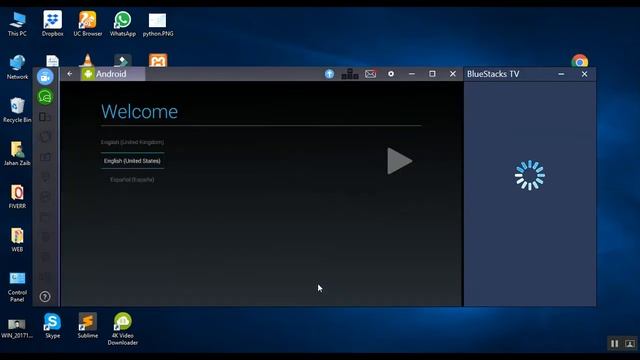Select the WIN_20171... file on desktop

tap(17, 329)
